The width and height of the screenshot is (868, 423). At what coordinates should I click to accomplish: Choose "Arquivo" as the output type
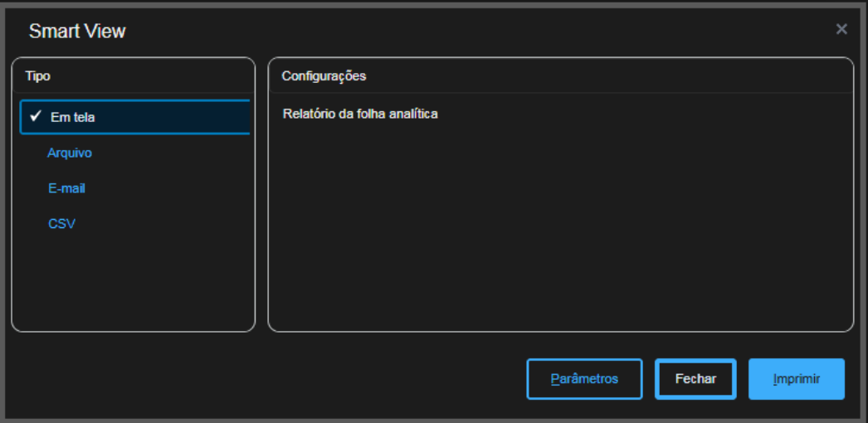70,153
